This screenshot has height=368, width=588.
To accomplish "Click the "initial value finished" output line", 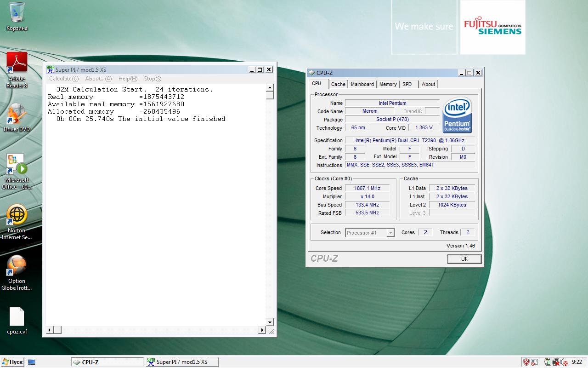I will [x=141, y=119].
